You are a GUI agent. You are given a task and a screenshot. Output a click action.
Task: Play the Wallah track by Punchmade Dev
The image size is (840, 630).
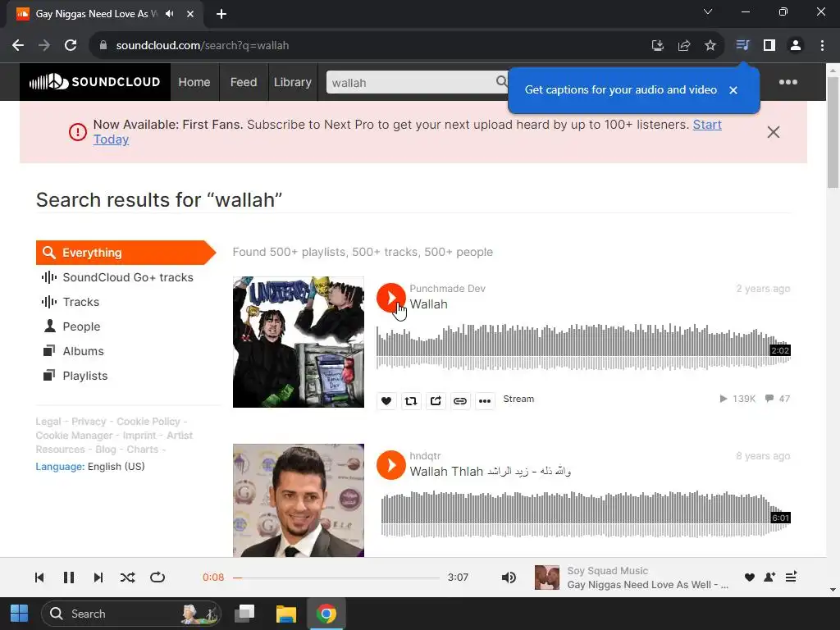point(390,298)
